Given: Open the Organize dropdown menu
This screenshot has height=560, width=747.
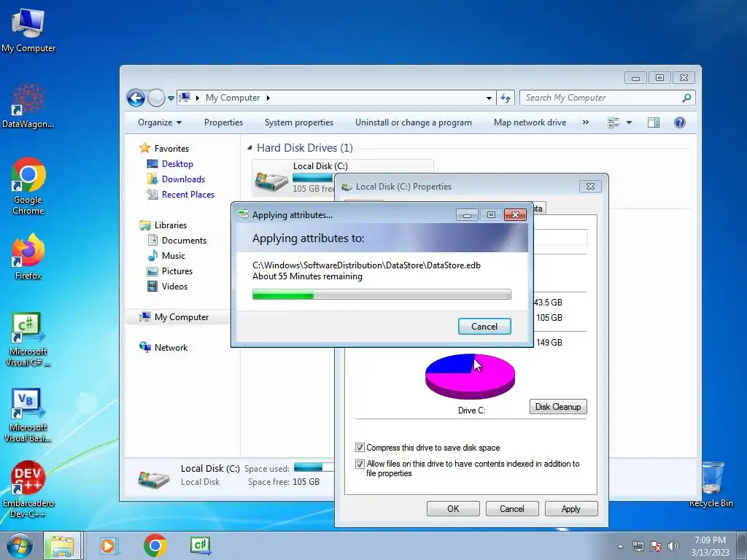Looking at the screenshot, I should click(160, 122).
